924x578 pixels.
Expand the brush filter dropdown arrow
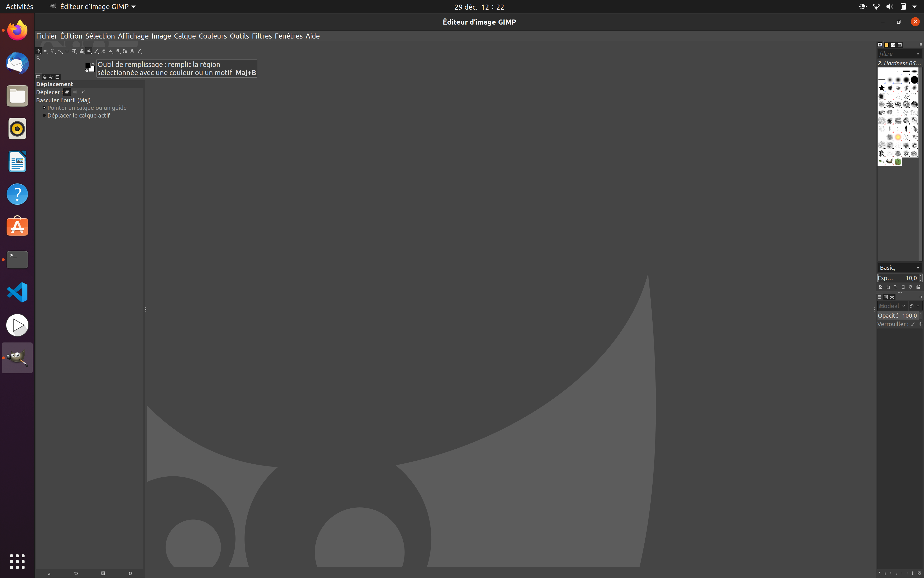coord(918,54)
